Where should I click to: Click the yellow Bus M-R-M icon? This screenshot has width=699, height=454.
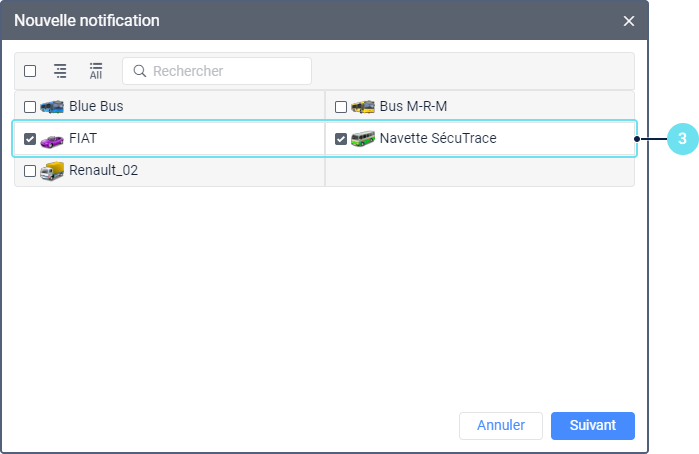click(x=362, y=107)
